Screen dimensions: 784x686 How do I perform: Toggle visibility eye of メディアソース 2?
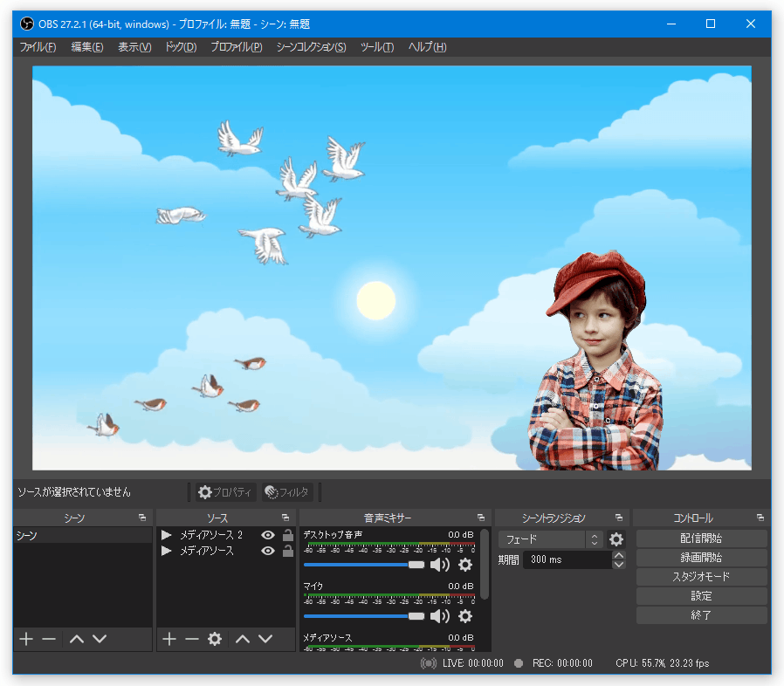click(268, 535)
